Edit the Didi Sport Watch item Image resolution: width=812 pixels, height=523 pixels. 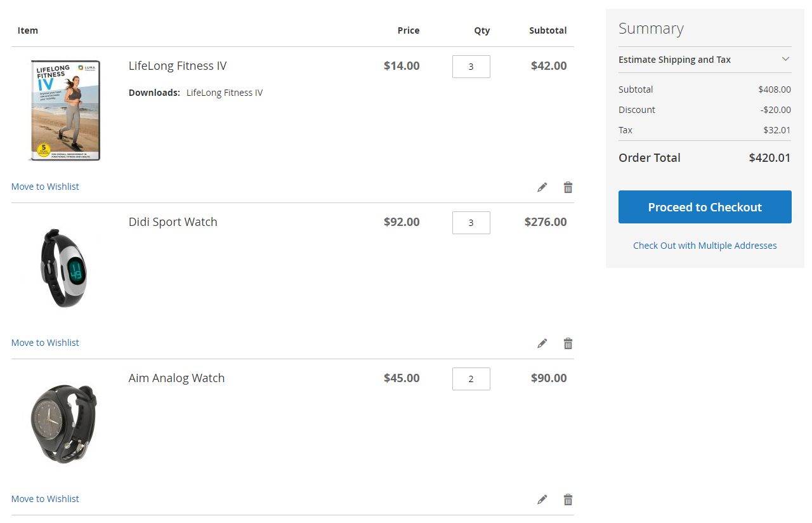[542, 343]
